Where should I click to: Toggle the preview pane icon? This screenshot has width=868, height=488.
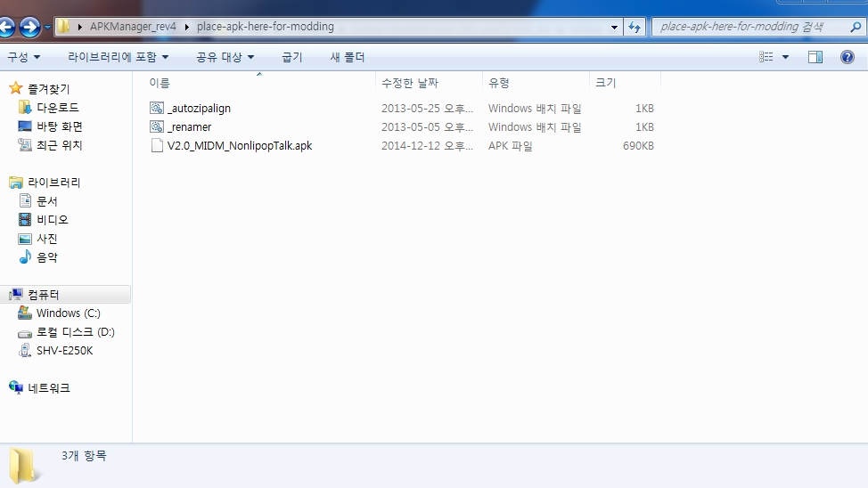pyautogui.click(x=815, y=57)
